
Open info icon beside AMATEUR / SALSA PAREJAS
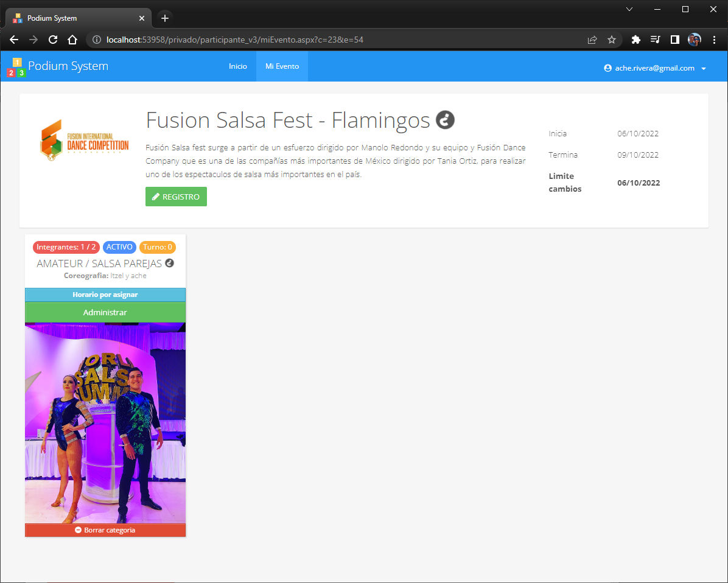pos(169,263)
